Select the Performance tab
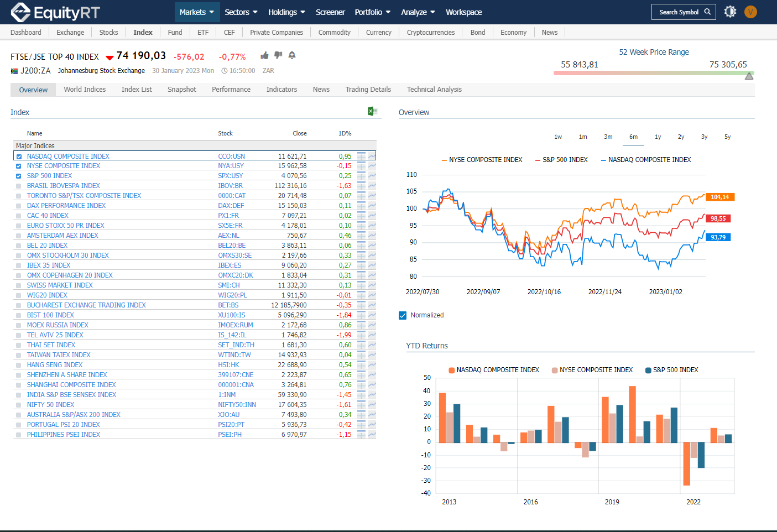Image resolution: width=777 pixels, height=532 pixels. tap(231, 90)
